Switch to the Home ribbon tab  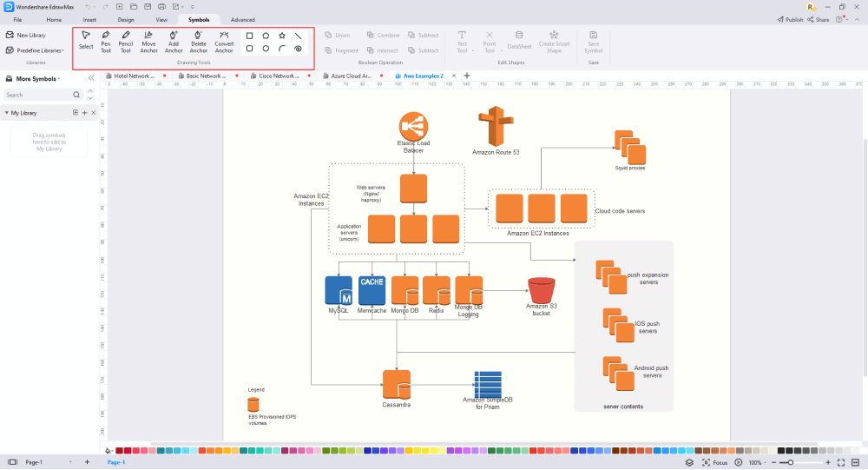pyautogui.click(x=54, y=20)
